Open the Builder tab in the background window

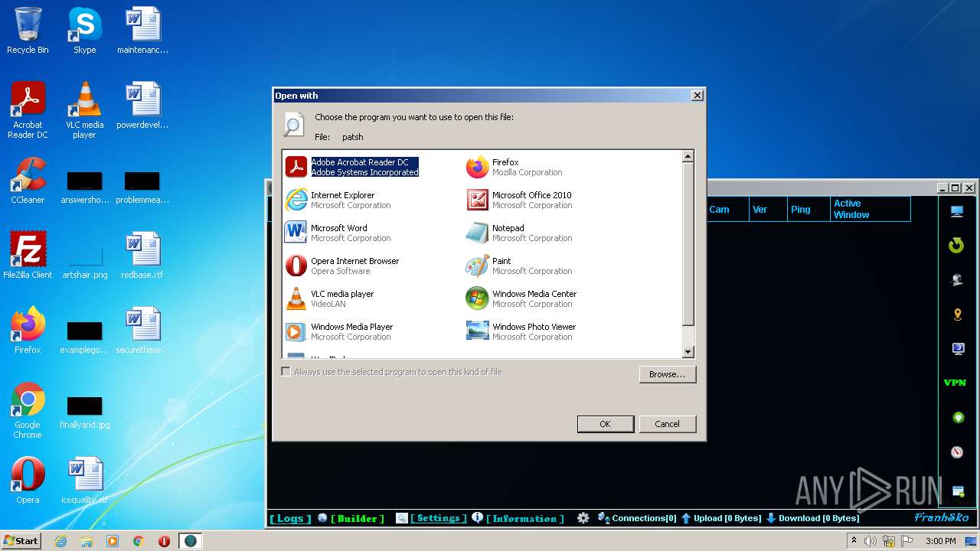358,518
